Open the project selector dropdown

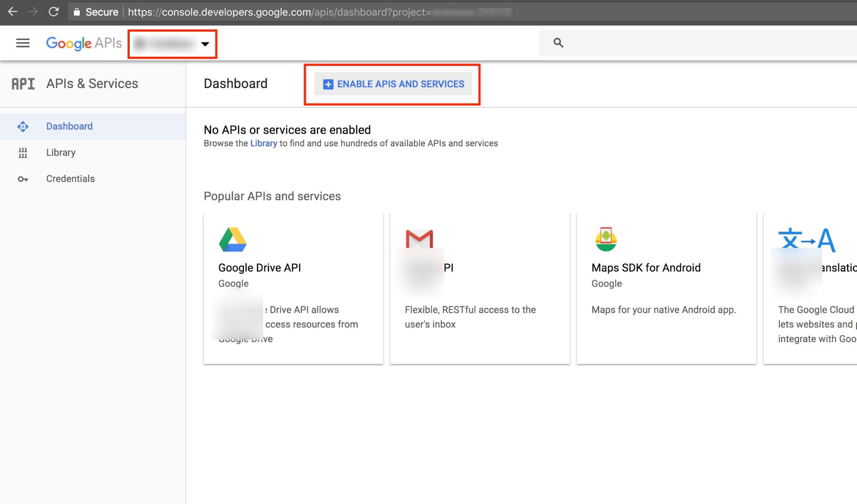(172, 44)
